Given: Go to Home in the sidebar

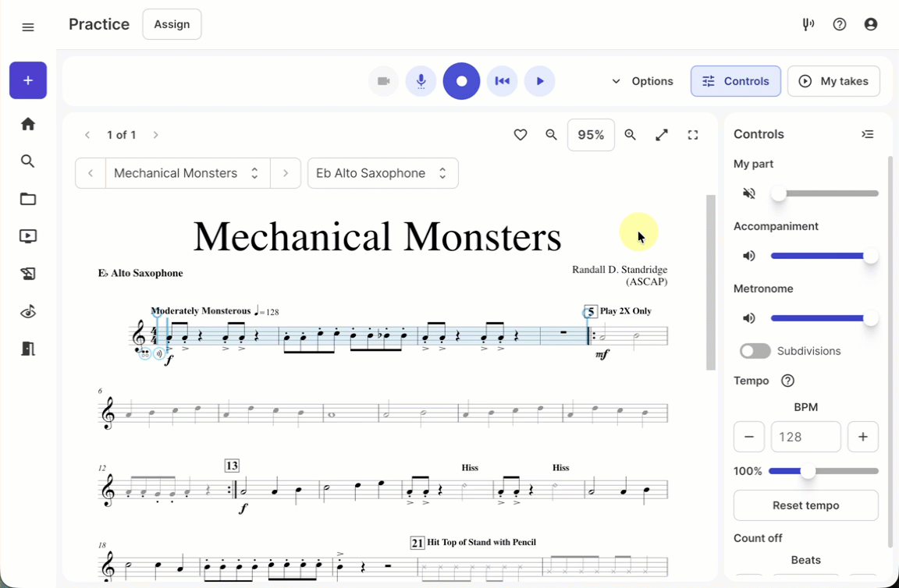Looking at the screenshot, I should [x=27, y=124].
